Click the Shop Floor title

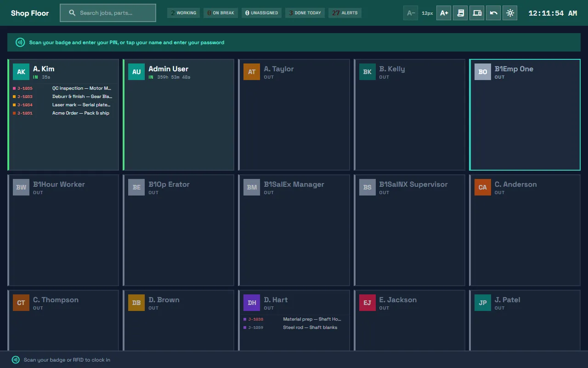pos(30,13)
